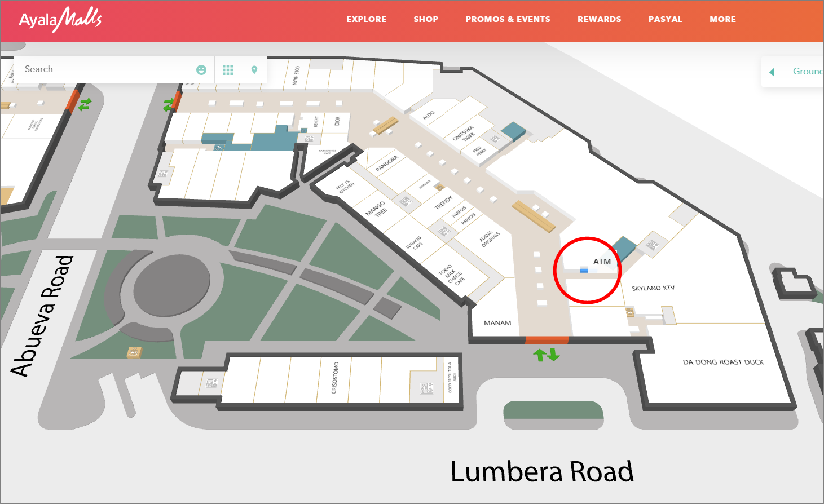
Task: Click the orange entrance door near Lumbera Road
Action: [x=547, y=340]
